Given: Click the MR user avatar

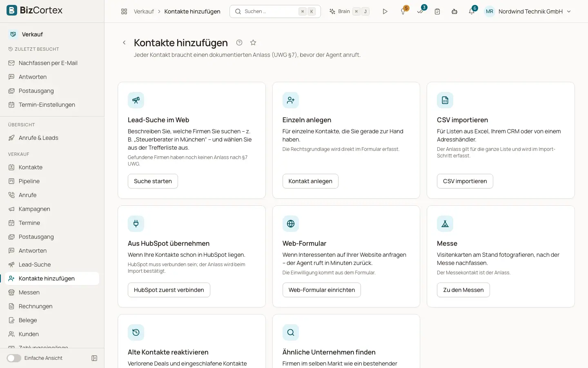Looking at the screenshot, I should [490, 11].
